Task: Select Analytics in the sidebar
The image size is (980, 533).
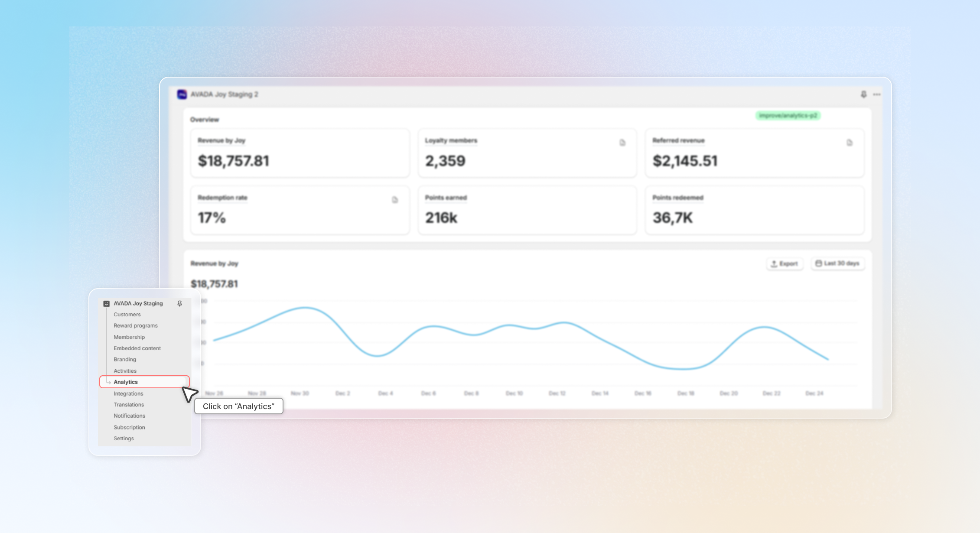Action: click(x=126, y=382)
